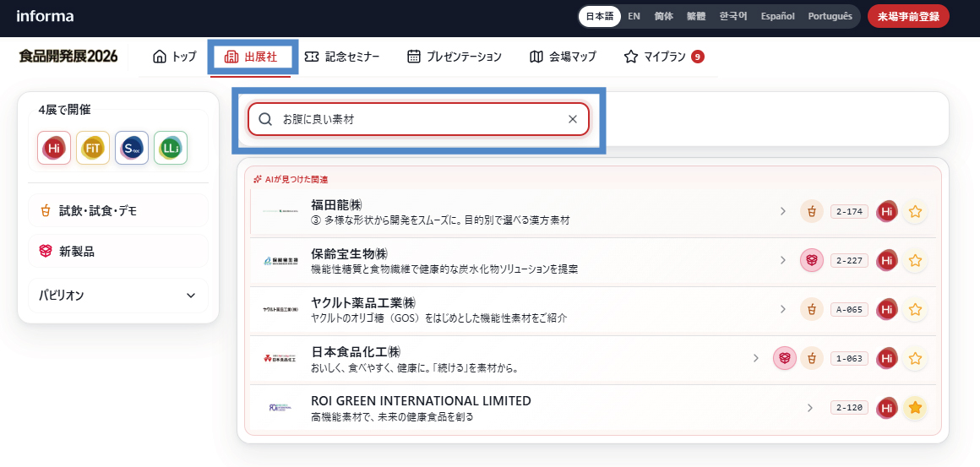The width and height of the screenshot is (980, 467).
Task: Click new product icon for 日本食品化工㈱
Action: 784,358
